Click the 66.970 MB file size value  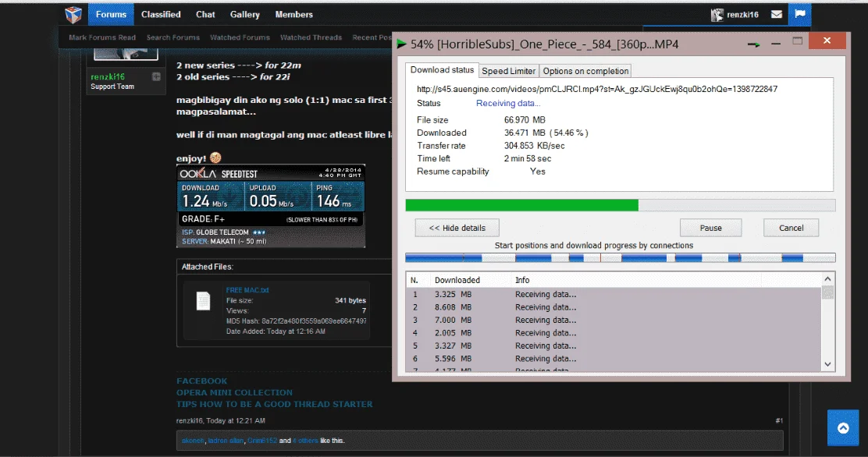coord(525,120)
